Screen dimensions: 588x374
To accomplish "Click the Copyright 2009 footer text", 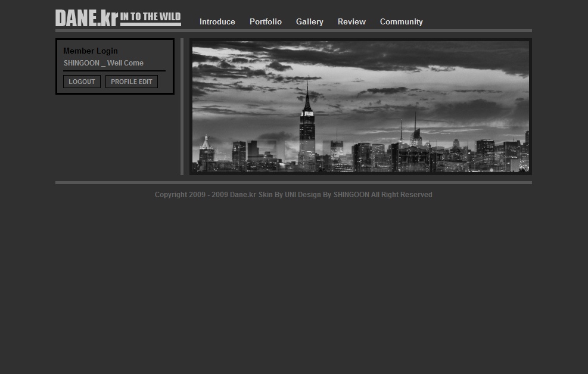I will coord(191,195).
